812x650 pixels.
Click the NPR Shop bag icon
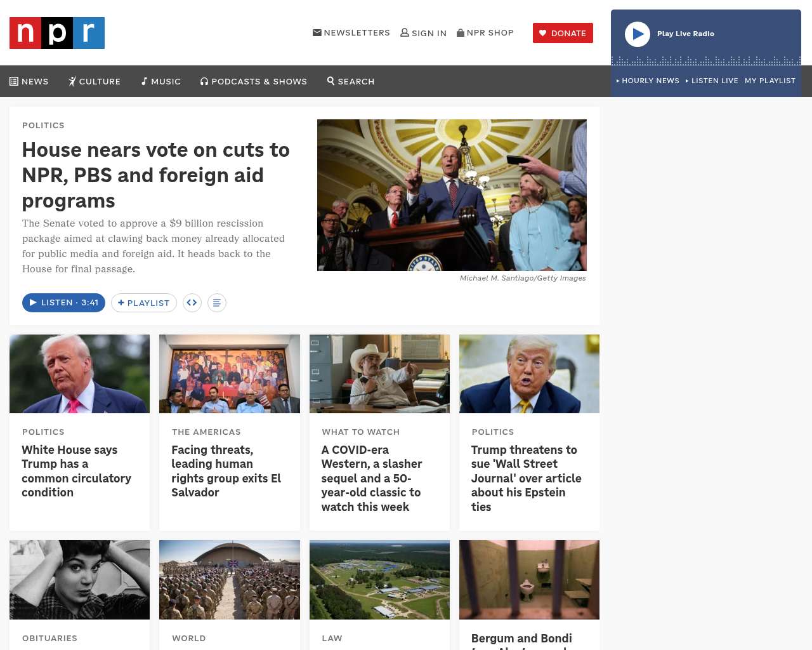click(461, 32)
